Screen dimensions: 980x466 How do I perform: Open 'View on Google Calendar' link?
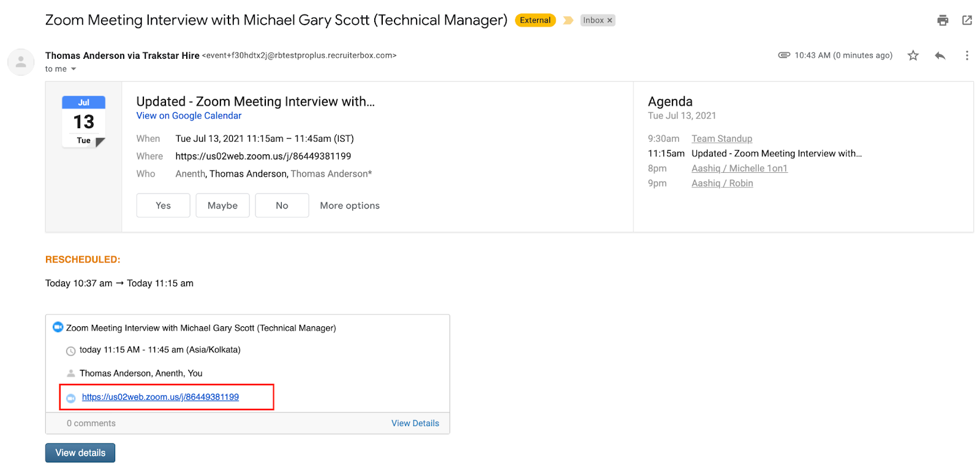coord(189,116)
